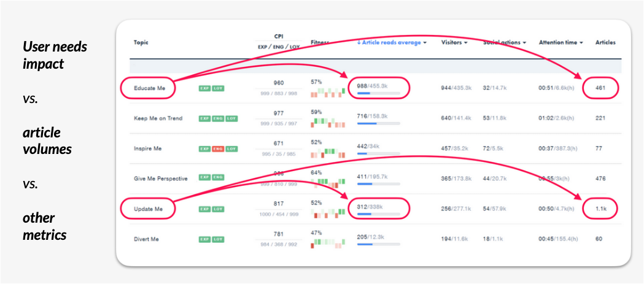This screenshot has height=284, width=644.
Task: Click the ENG badge in Give Me Perspective row
Action: 217,178
